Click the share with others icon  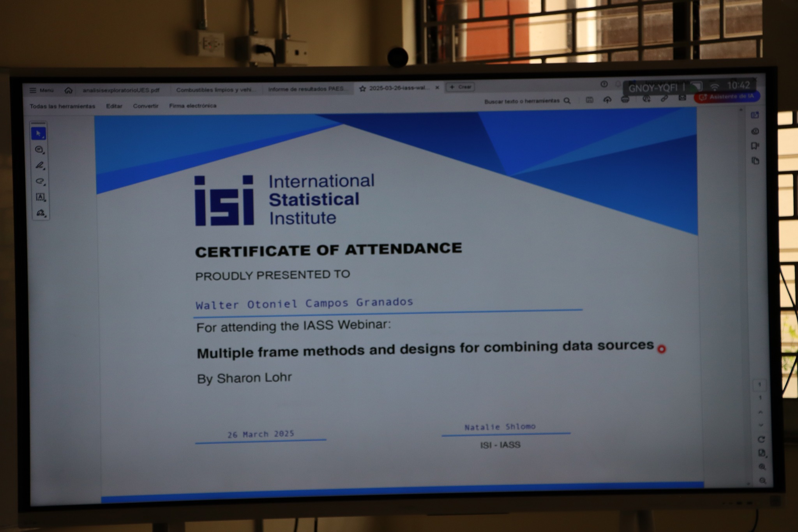(x=646, y=99)
